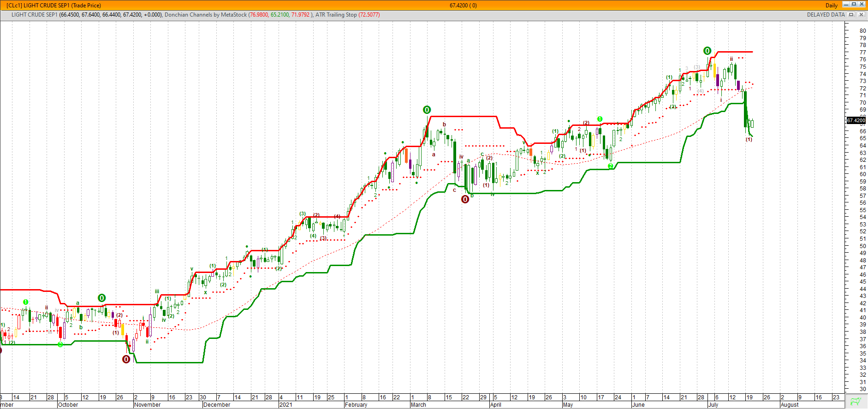
Task: Select the Donchian Channels by MetaStock label
Action: coord(206,15)
